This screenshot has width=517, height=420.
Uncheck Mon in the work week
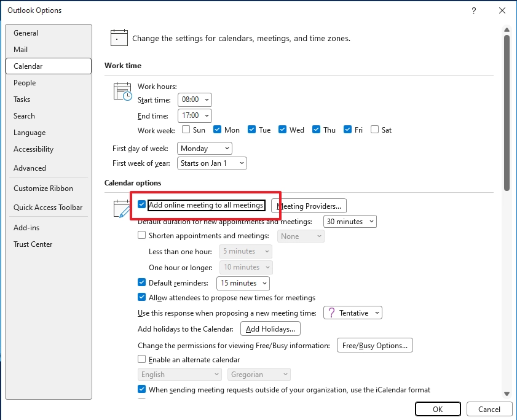click(217, 130)
